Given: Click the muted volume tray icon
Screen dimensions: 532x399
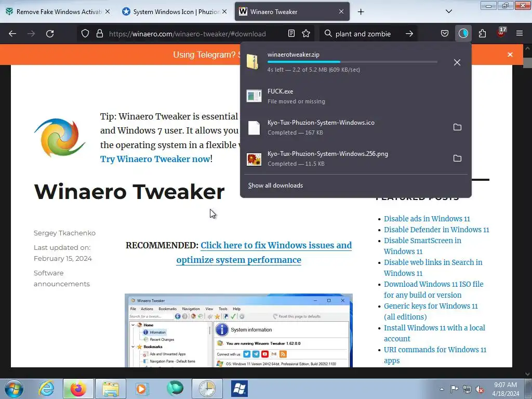Looking at the screenshot, I should 480,389.
